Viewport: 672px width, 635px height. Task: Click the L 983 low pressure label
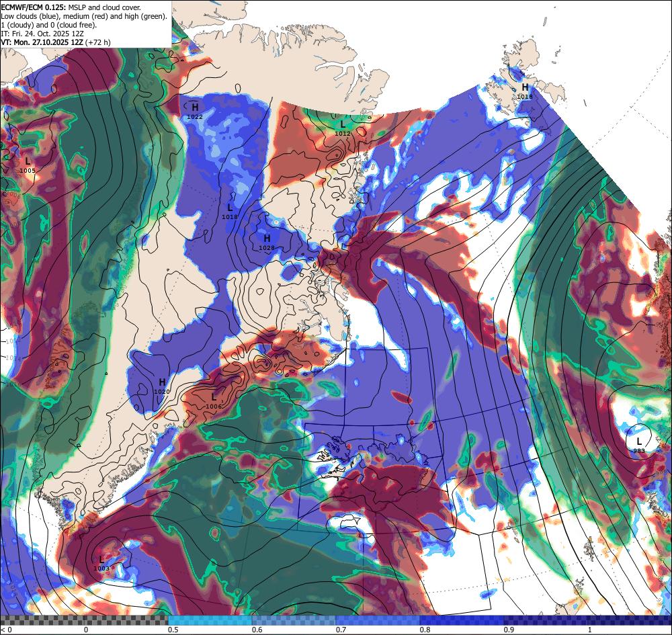(x=639, y=445)
